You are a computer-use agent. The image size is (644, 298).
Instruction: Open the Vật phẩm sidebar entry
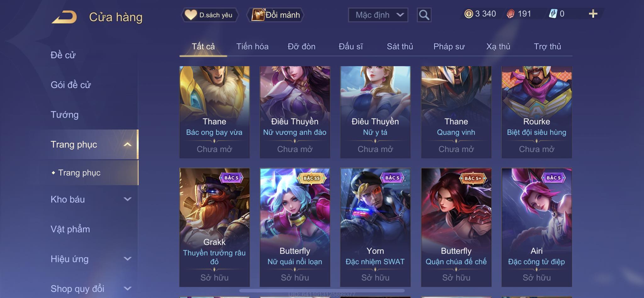pyautogui.click(x=70, y=229)
